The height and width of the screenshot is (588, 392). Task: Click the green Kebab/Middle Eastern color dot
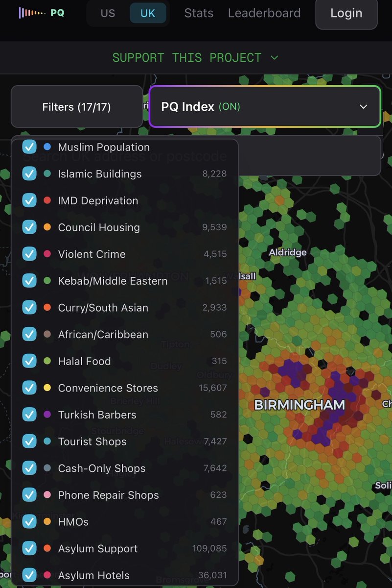point(47,281)
